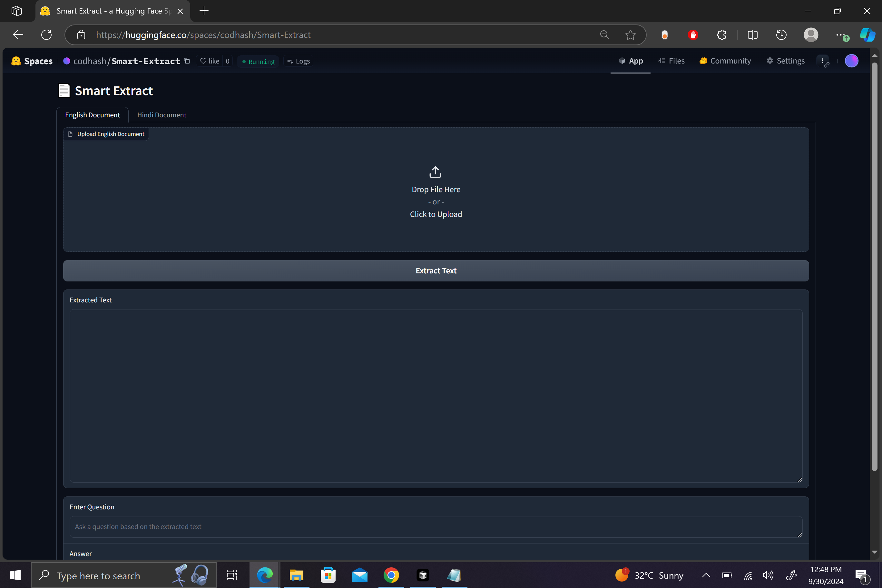882x588 pixels.
Task: Open the Space Logs
Action: (299, 61)
